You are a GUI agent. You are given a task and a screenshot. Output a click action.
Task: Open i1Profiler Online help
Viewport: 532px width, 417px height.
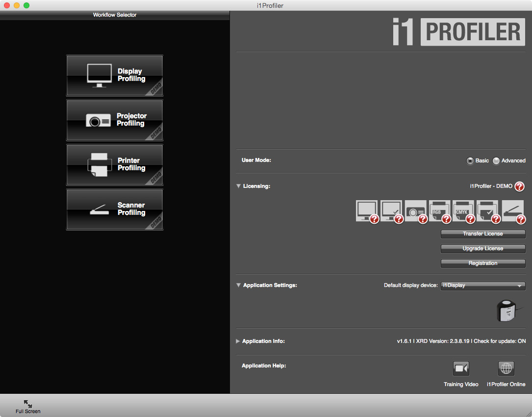506,368
